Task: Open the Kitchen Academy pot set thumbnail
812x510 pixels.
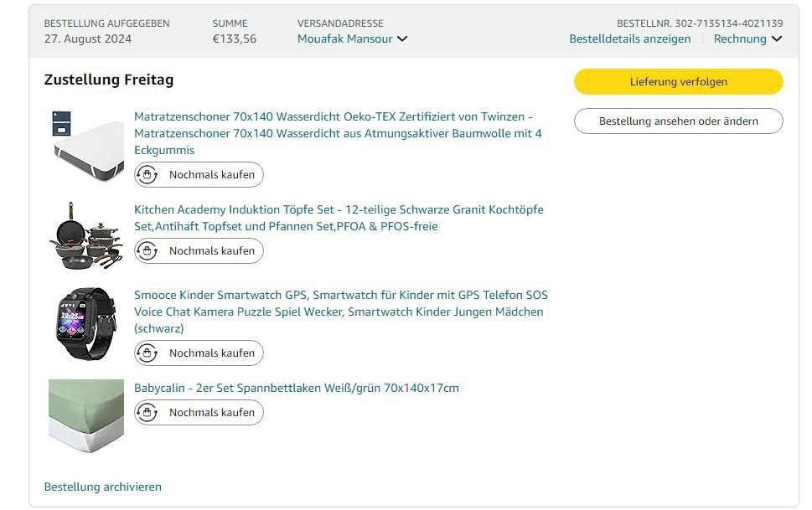Action: click(86, 235)
